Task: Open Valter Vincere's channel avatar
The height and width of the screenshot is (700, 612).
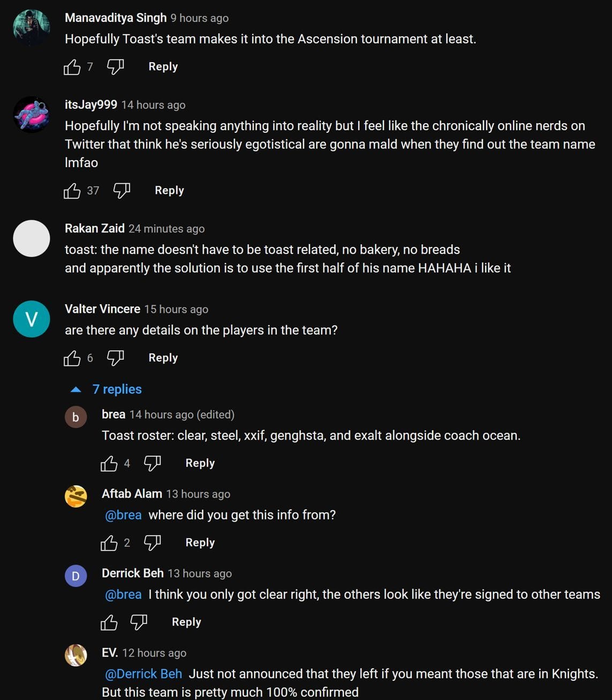Action: coord(32,319)
